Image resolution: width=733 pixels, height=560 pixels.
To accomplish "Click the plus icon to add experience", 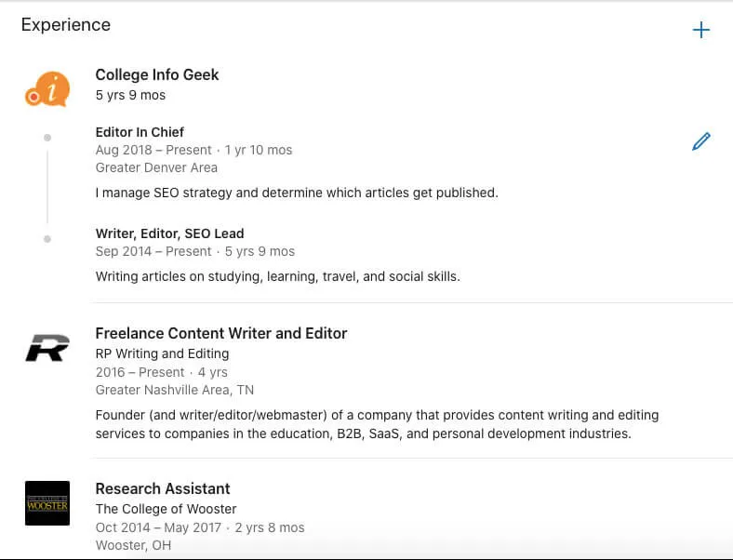I will pyautogui.click(x=701, y=30).
